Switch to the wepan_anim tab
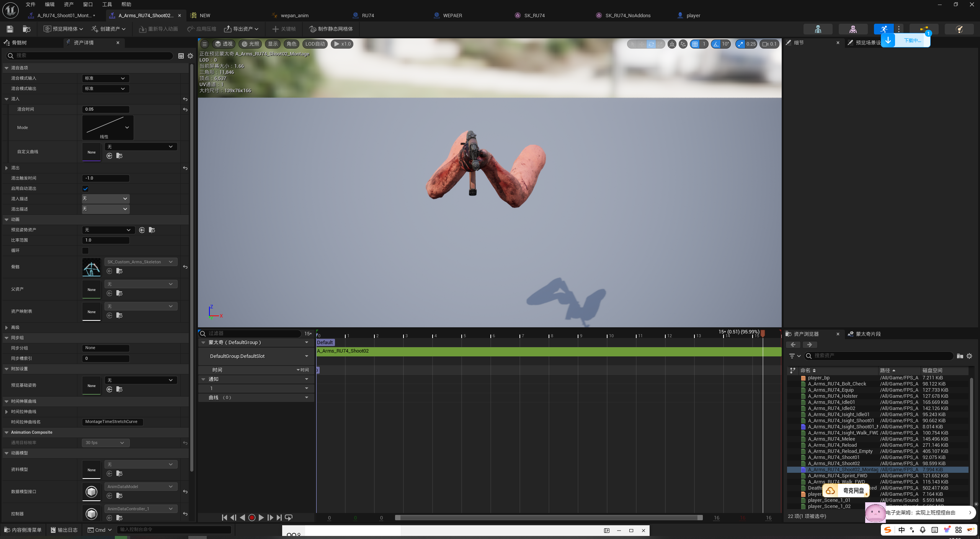This screenshot has width=980, height=539. 295,16
